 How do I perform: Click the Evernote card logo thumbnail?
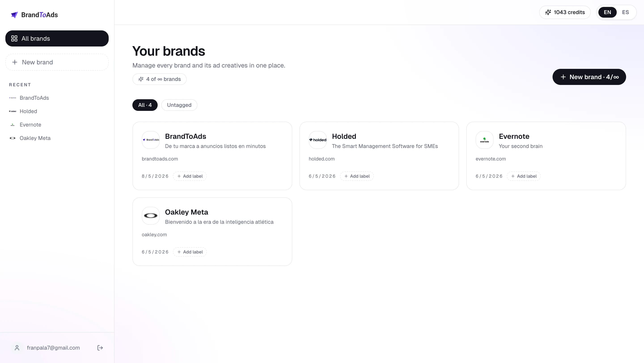click(485, 140)
